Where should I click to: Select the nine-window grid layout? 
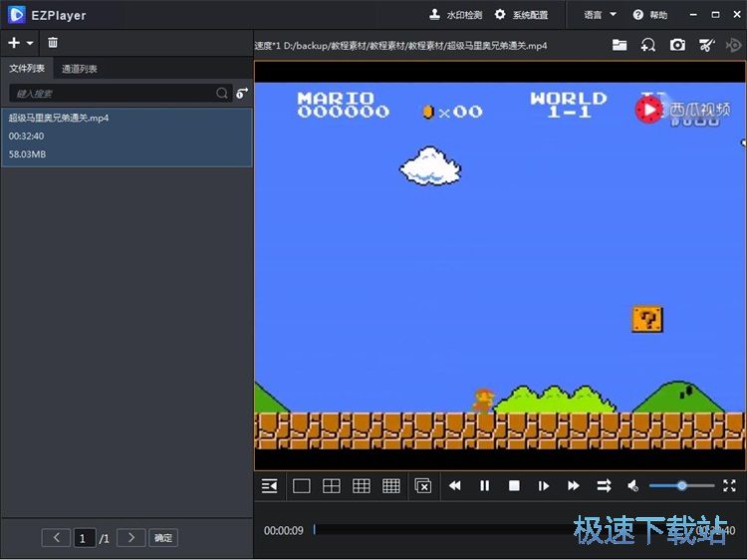pos(362,486)
